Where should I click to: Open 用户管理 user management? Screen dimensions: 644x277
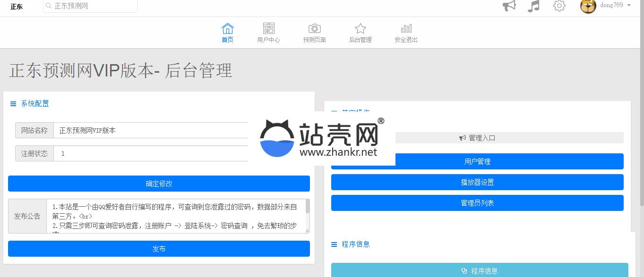pyautogui.click(x=477, y=161)
